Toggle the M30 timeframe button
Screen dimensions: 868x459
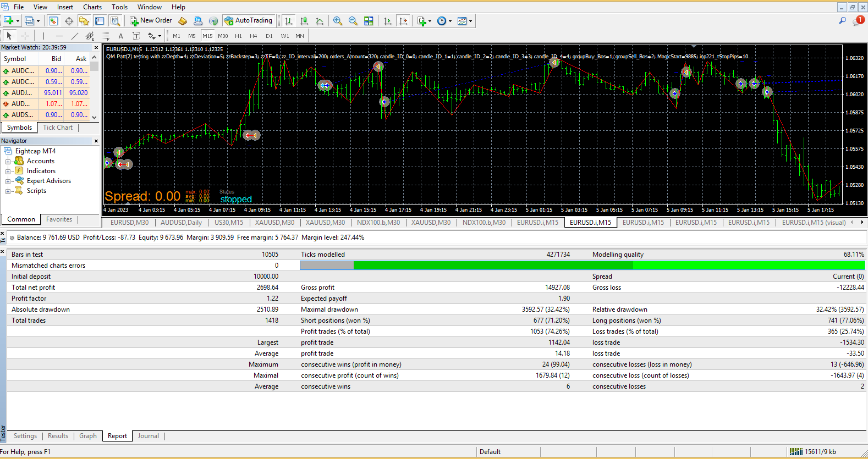[x=223, y=36]
